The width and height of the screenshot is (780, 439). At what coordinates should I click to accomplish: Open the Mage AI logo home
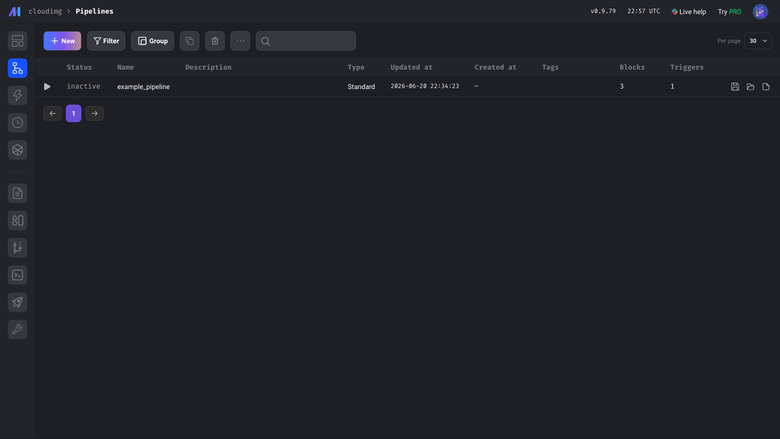click(14, 11)
